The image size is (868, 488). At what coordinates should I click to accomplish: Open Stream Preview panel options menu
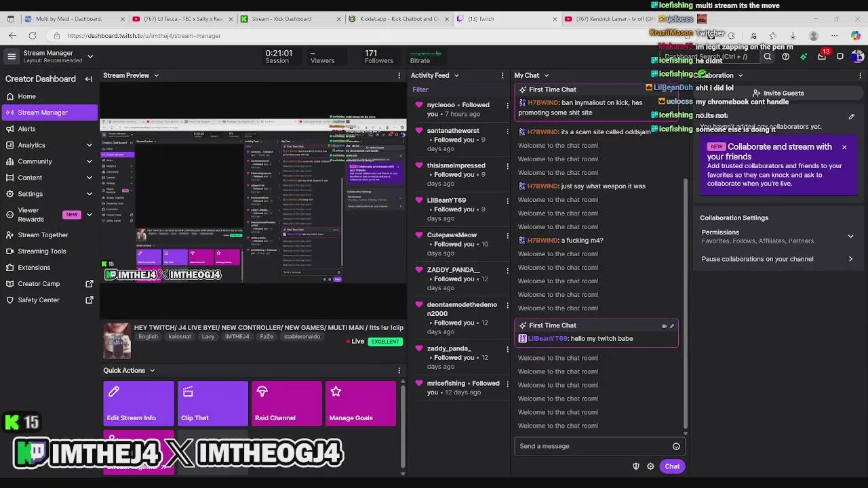399,75
